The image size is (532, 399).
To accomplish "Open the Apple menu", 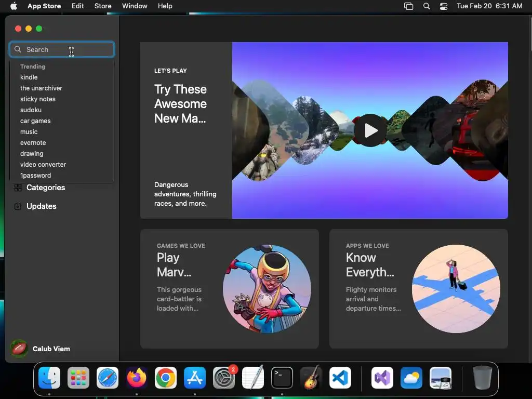I will coord(14,6).
